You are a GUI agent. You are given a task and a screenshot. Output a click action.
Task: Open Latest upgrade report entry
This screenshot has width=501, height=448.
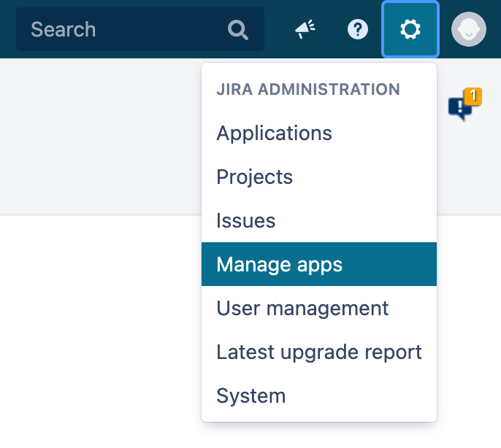point(319,352)
